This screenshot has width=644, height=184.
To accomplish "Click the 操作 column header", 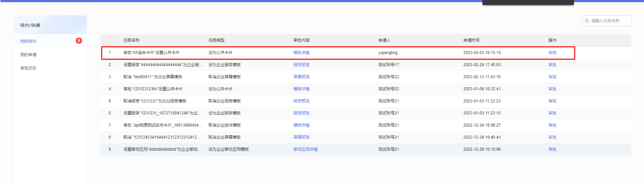I will coord(552,40).
